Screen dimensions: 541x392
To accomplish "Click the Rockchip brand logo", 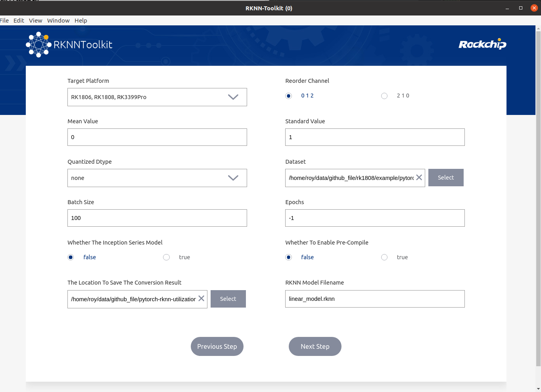I will [482, 44].
